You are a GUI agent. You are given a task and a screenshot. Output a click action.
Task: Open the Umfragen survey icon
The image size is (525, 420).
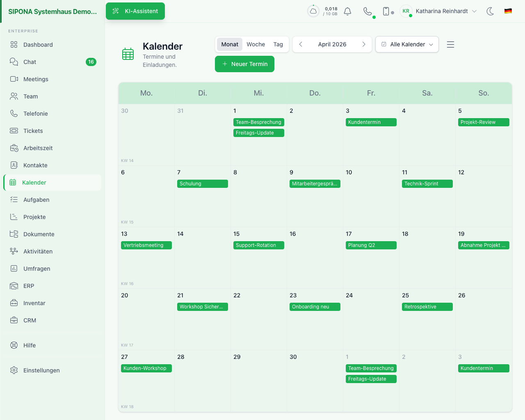(14, 269)
